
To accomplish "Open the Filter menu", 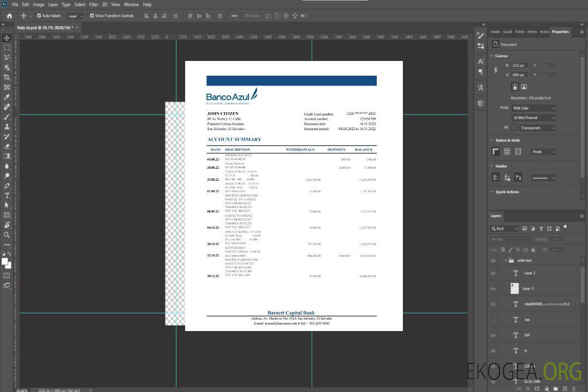I will 94,4.
